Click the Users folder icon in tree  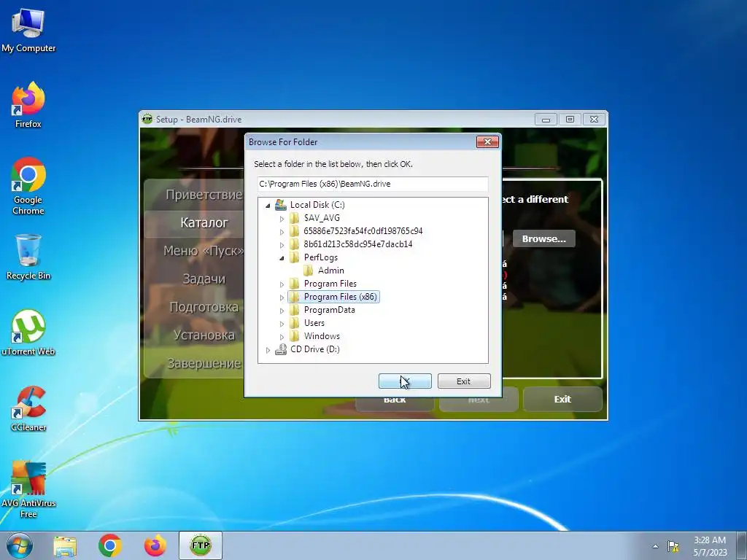(295, 323)
